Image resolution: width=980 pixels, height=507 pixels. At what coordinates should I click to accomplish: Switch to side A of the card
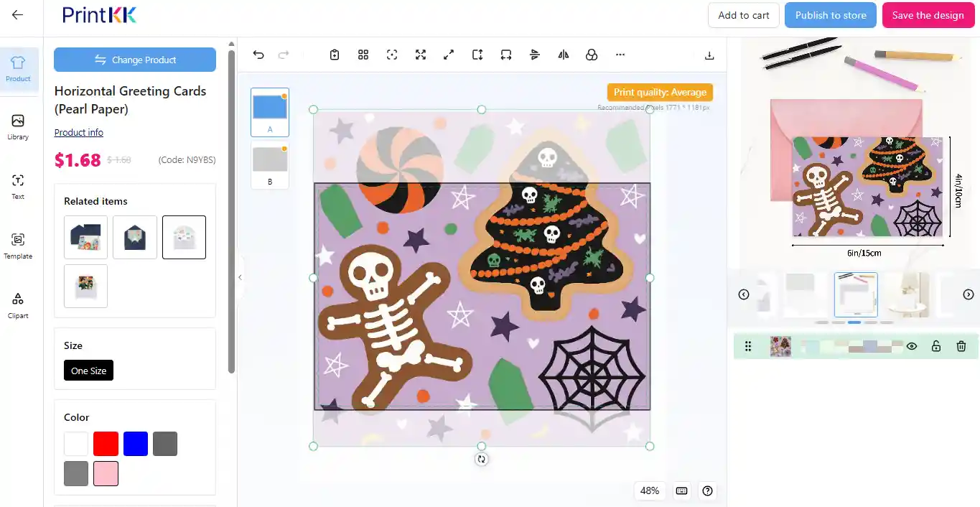coord(269,112)
